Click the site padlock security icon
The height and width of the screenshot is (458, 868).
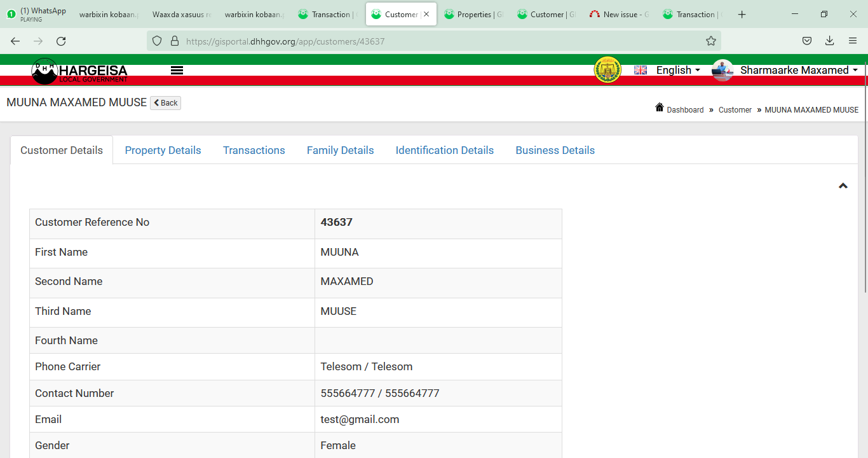[175, 41]
